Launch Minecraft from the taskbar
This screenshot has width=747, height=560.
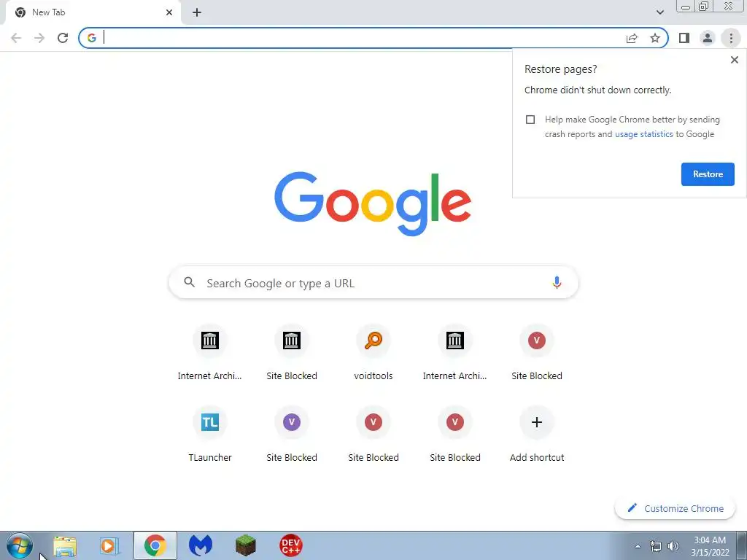[x=246, y=545]
